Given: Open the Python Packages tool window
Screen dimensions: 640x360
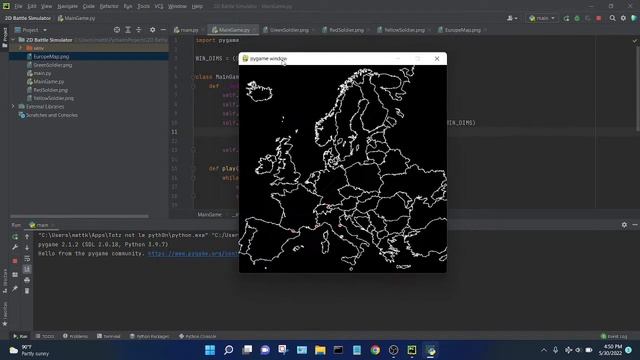Looking at the screenshot, I should pyautogui.click(x=149, y=336).
